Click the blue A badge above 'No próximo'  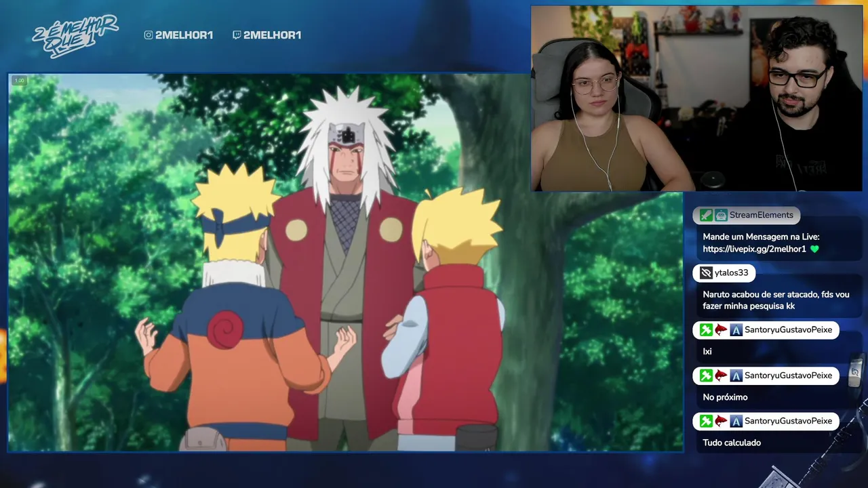(736, 375)
